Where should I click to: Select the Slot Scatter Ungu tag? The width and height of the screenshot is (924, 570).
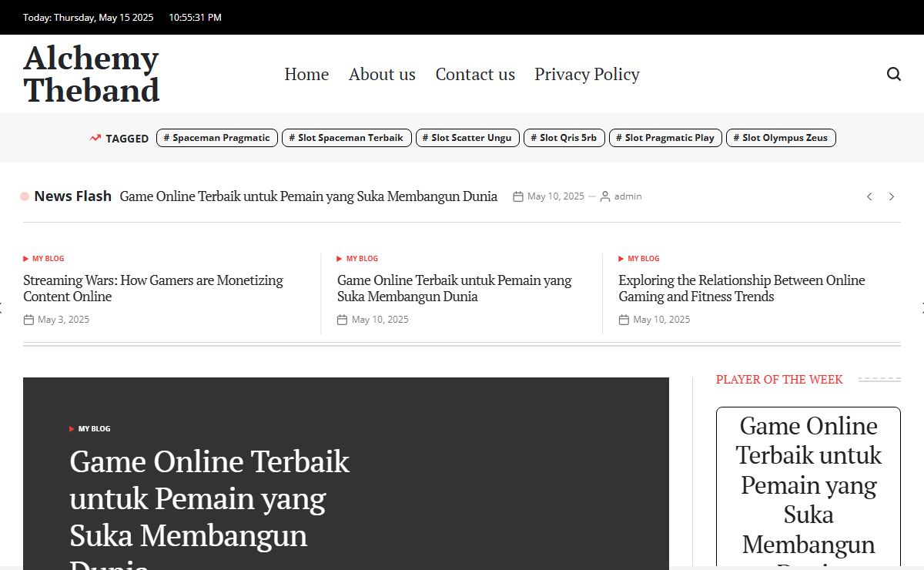(x=467, y=138)
